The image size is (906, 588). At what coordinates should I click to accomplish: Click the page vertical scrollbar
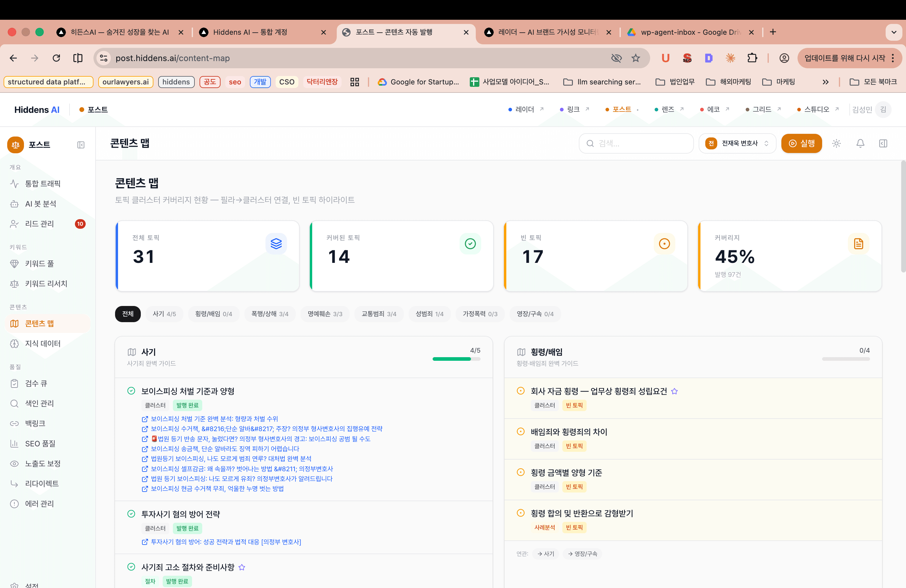(903, 217)
